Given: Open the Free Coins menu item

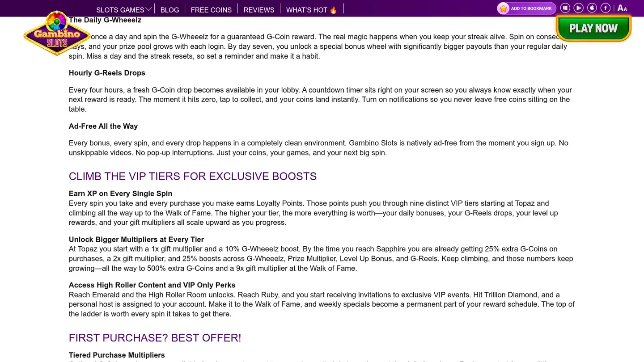Looking at the screenshot, I should click(x=211, y=9).
